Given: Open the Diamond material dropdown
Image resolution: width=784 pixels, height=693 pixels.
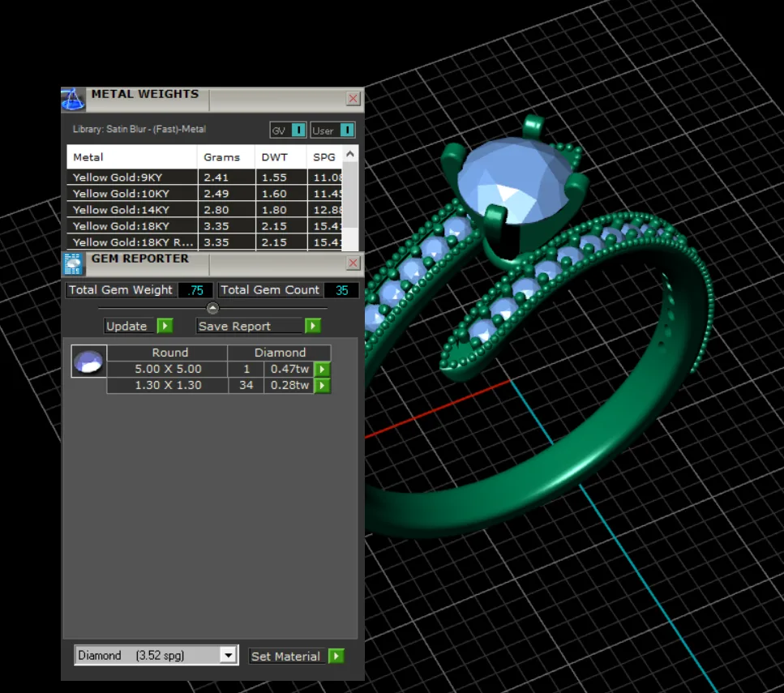Looking at the screenshot, I should 228,656.
